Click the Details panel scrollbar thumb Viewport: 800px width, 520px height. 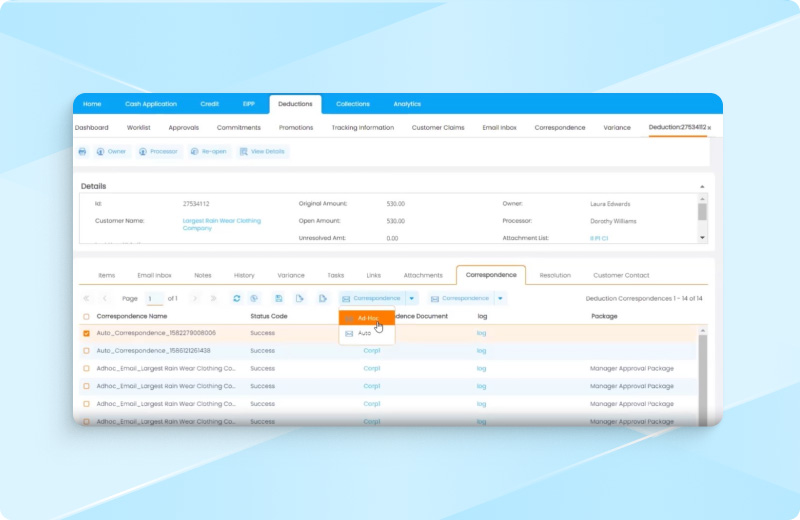pyautogui.click(x=703, y=212)
